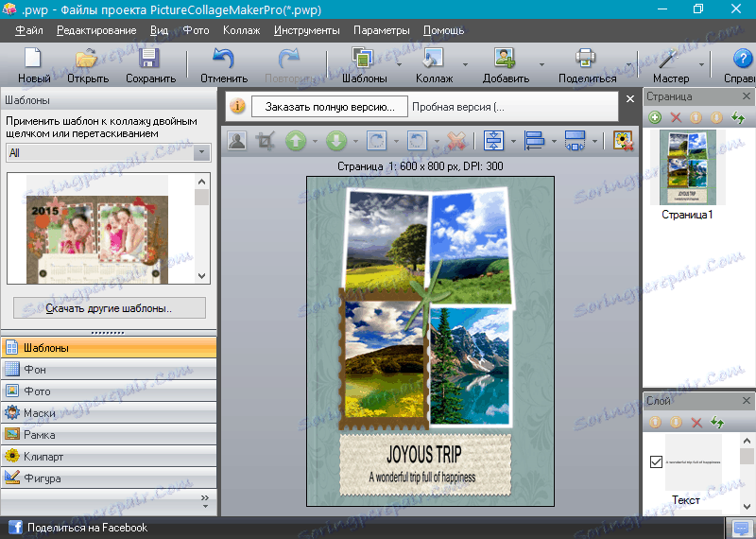Click layer list scroll down arrow
This screenshot has height=539, width=756.
point(747,507)
